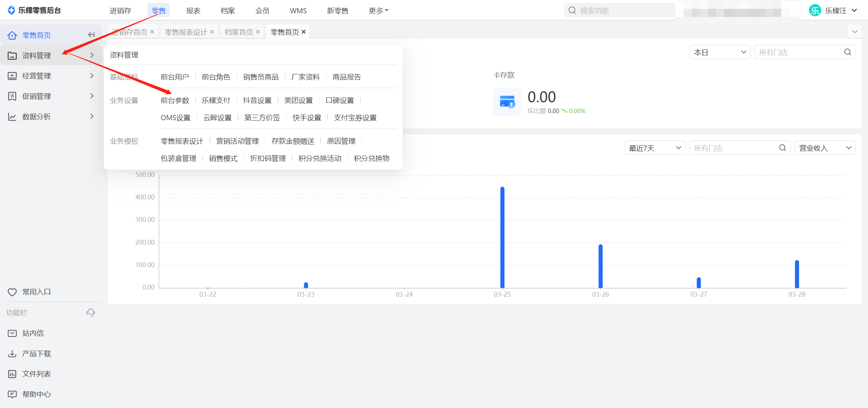Expand the 促销管理 submenu chevron

[92, 96]
